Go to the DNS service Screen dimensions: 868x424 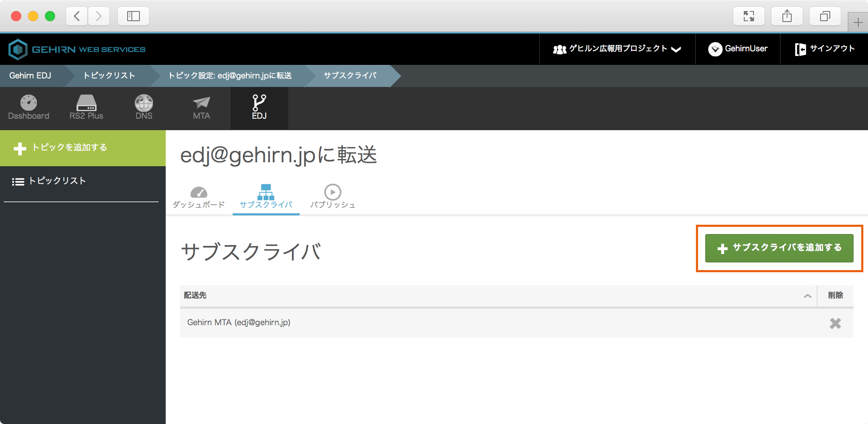[144, 108]
